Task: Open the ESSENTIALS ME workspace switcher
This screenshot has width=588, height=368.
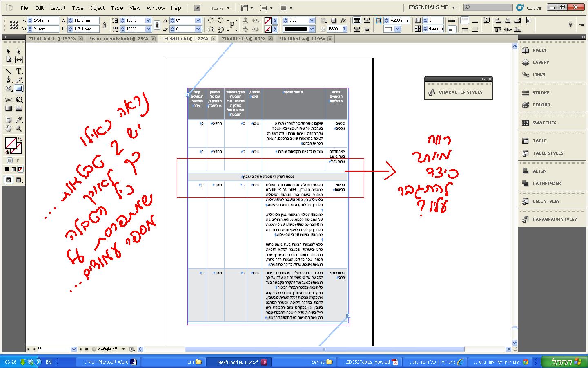Action: pyautogui.click(x=432, y=7)
